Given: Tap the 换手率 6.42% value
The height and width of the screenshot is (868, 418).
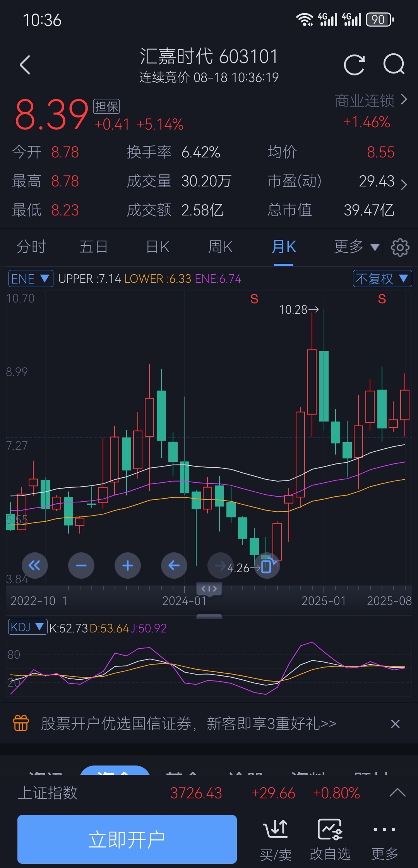Looking at the screenshot, I should (x=201, y=152).
